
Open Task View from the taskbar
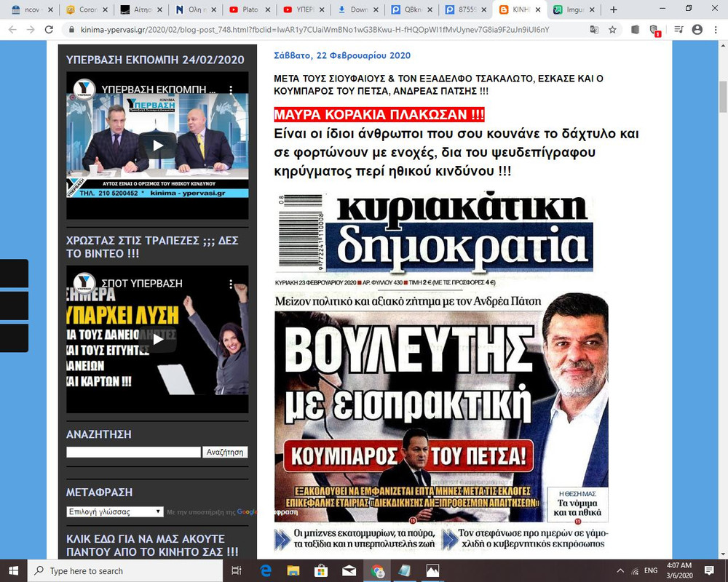(x=237, y=570)
